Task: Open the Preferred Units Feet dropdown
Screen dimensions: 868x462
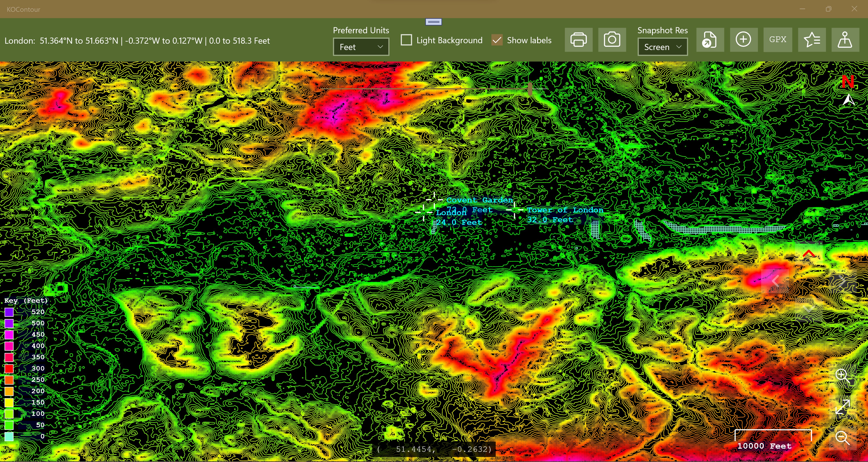Action: (361, 47)
